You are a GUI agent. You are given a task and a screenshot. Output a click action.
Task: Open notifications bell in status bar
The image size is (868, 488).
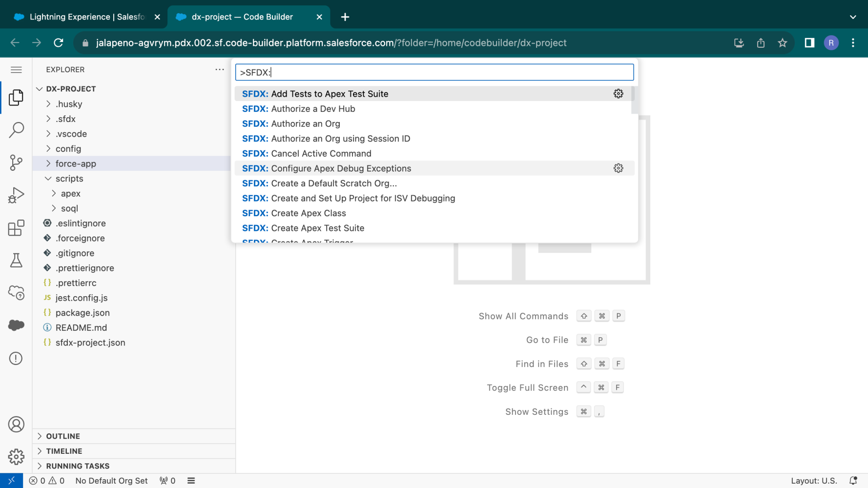(853, 481)
